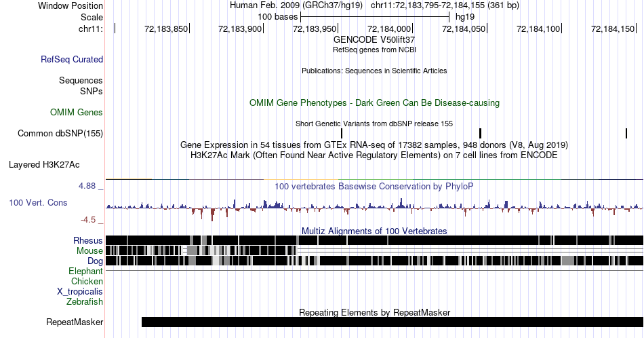Open the 100 Vert. Cons track label
This screenshot has height=338, width=644.
coord(38,202)
